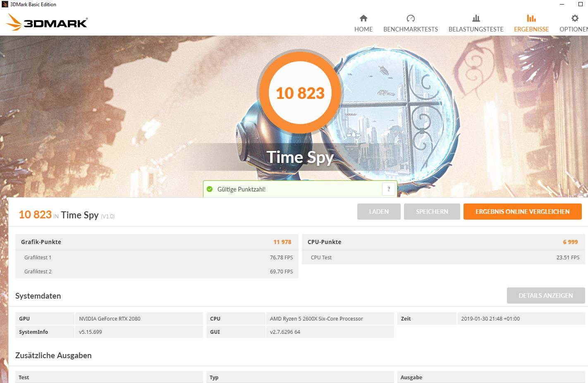Click the CPU-Punkte value 6 999

pyautogui.click(x=570, y=242)
